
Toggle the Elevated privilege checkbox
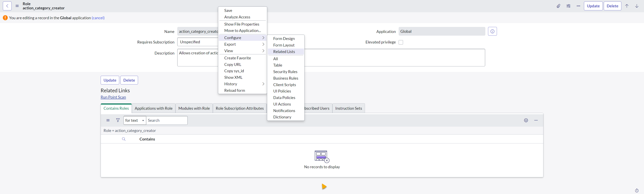click(401, 42)
